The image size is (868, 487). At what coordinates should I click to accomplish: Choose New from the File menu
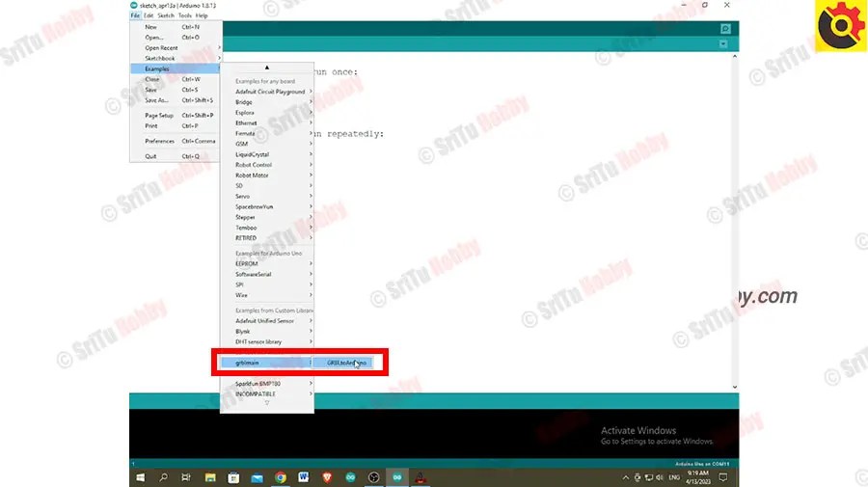(x=176, y=27)
